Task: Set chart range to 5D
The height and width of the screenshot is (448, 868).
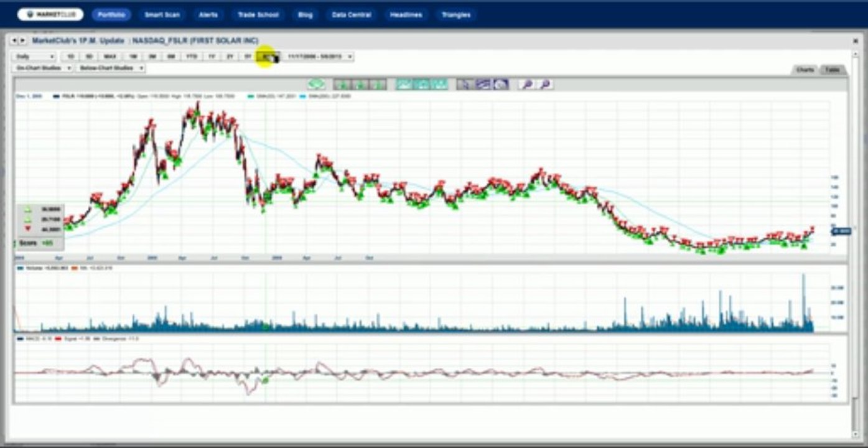Action: pyautogui.click(x=89, y=57)
